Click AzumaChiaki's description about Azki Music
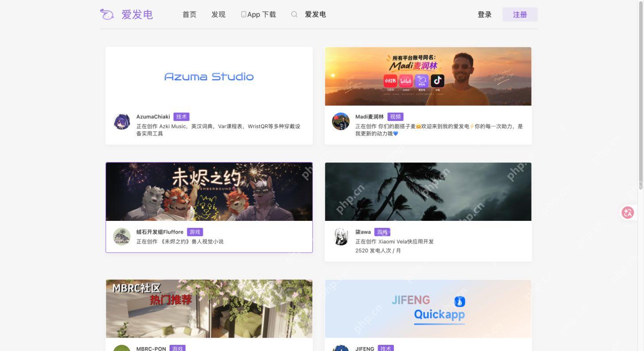Viewport: 644px width, 351px height. pos(218,130)
